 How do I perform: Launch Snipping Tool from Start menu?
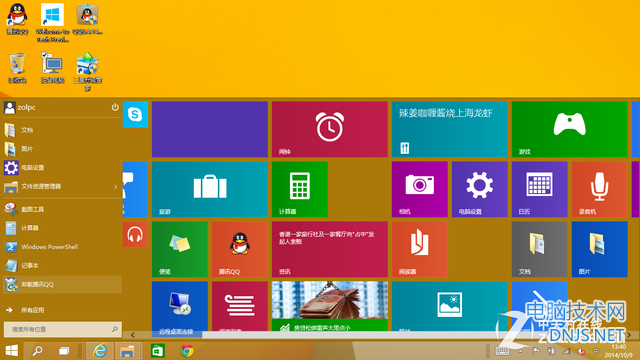(62, 209)
